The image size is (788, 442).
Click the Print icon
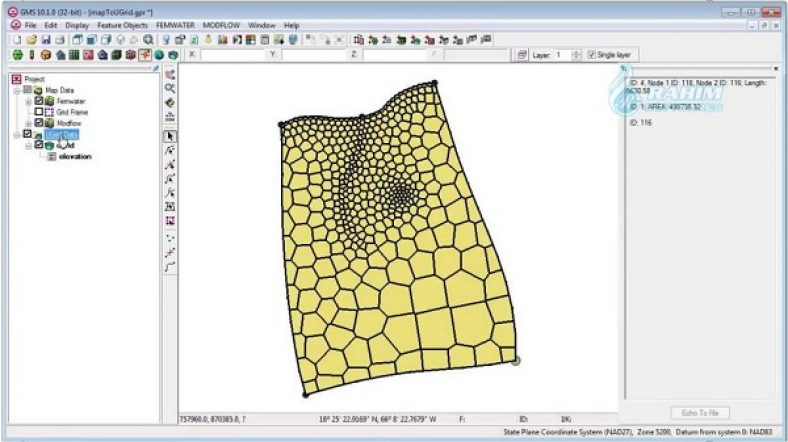[x=60, y=40]
